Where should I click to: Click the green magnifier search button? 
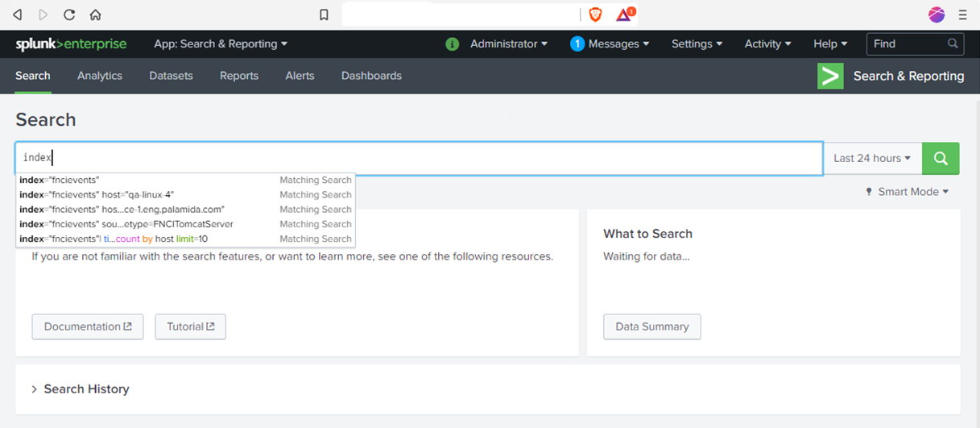point(941,158)
